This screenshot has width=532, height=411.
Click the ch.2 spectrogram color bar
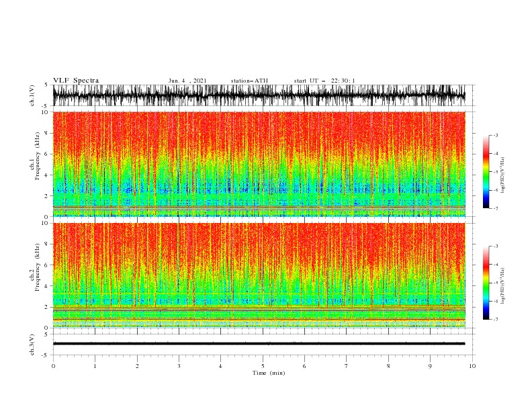point(486,283)
